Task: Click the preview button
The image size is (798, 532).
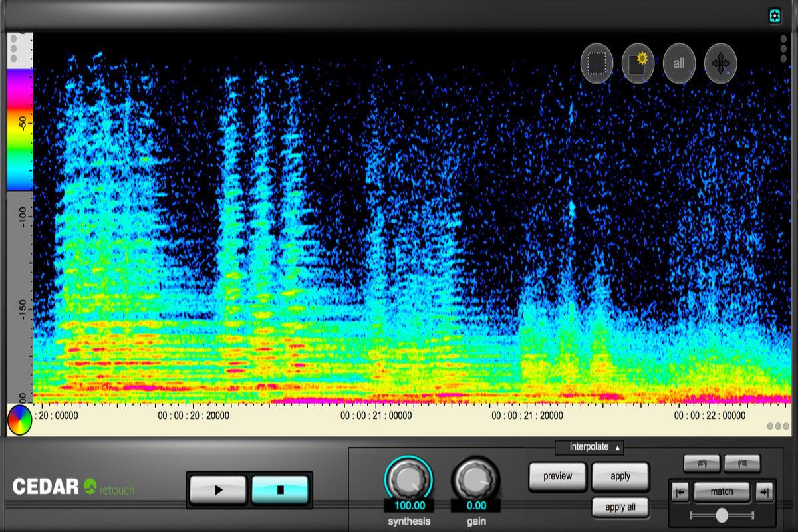Action: coord(558,476)
